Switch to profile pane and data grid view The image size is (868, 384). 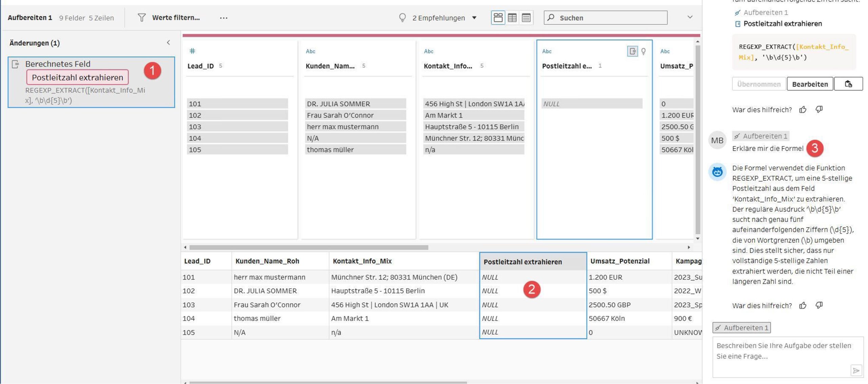click(498, 18)
